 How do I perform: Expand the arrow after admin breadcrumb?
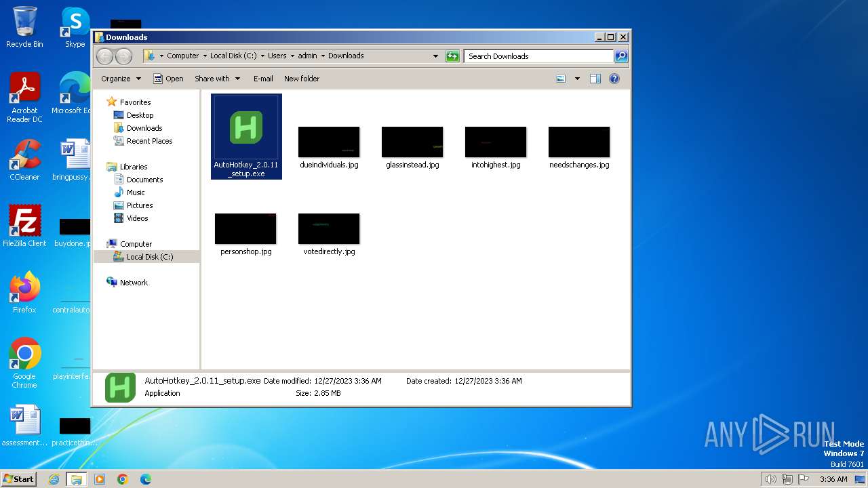click(x=323, y=56)
